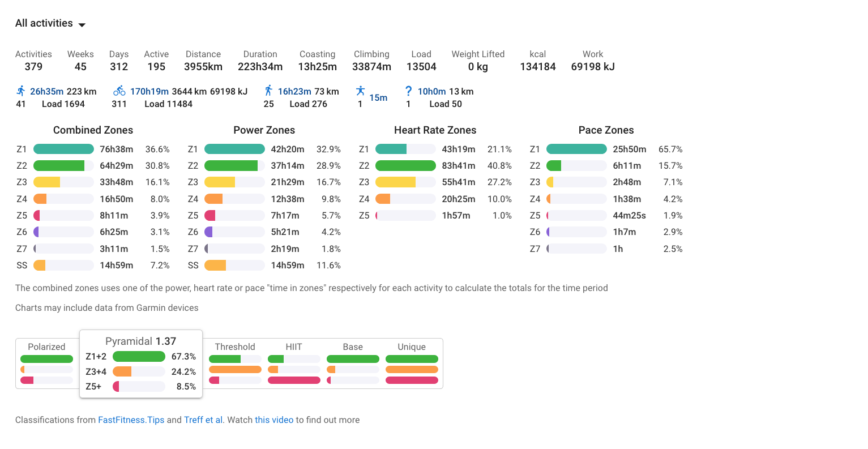Select the Unique distribution chart
Viewport: 868px width, 449px height.
point(412,363)
